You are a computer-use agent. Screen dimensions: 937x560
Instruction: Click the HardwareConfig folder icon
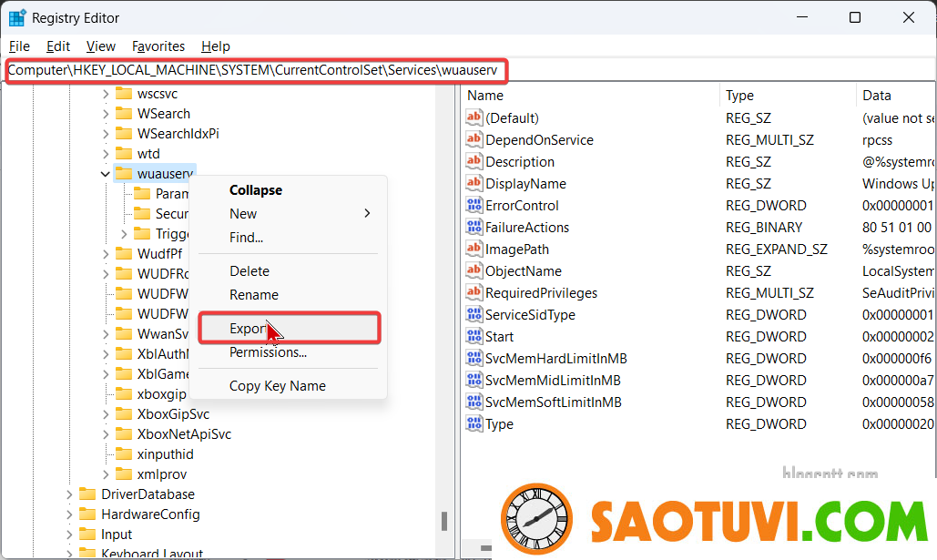tap(87, 514)
